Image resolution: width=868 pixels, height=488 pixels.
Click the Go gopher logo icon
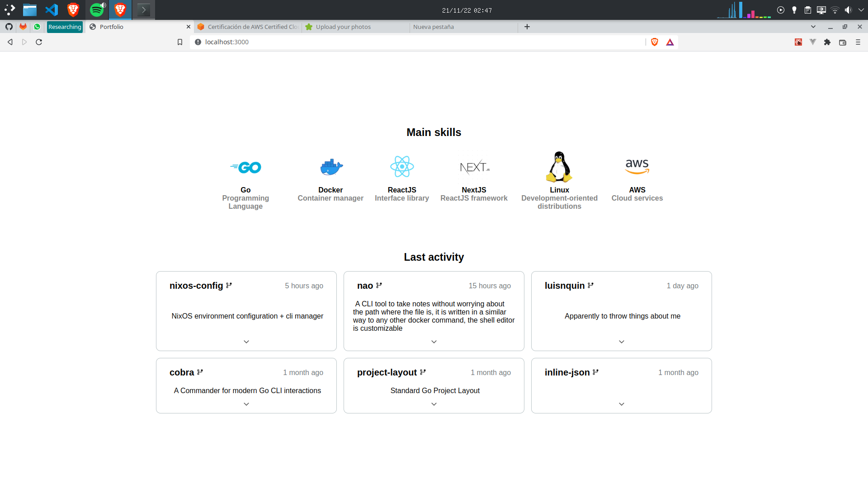245,168
